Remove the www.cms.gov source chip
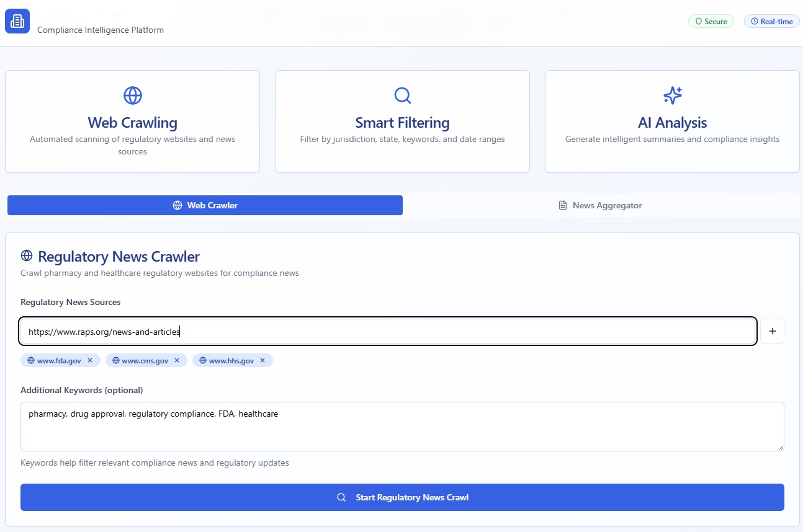 tap(177, 360)
